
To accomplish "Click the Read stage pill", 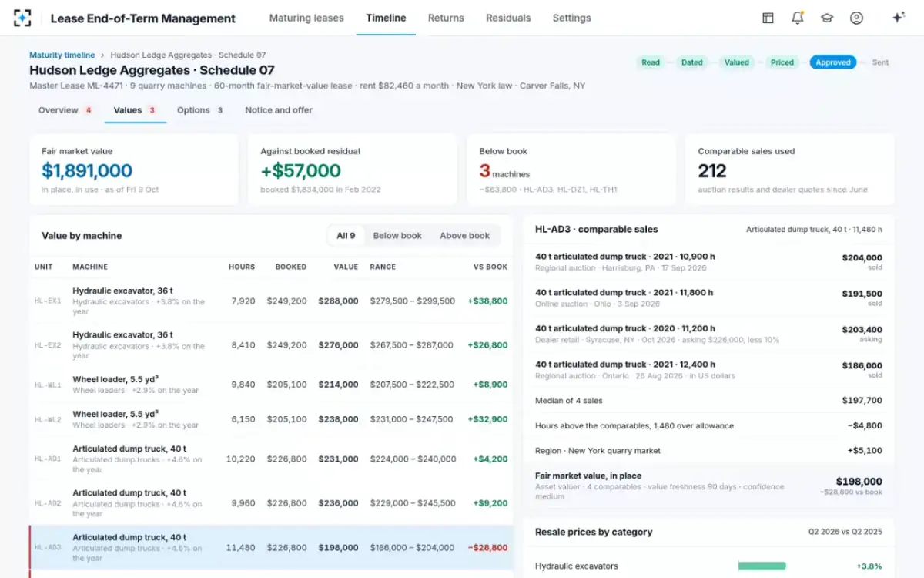I will pos(651,62).
